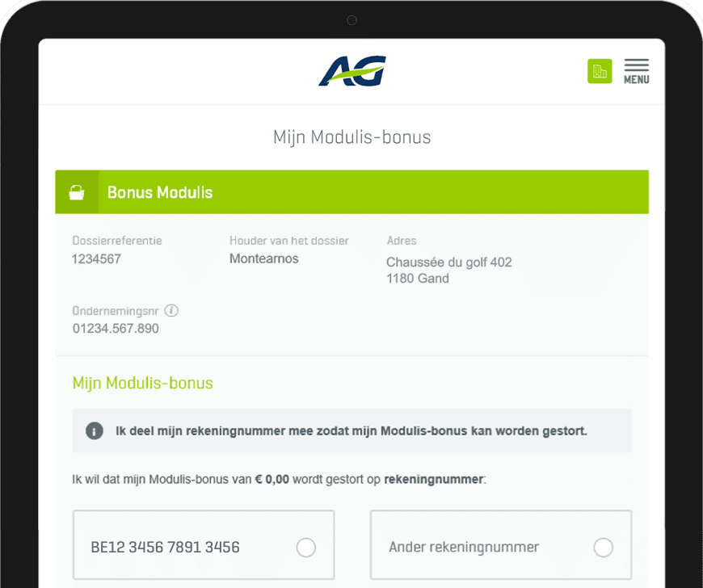Click the basket icon in the Bonus Modulis bar
703x588 pixels.
[x=77, y=192]
